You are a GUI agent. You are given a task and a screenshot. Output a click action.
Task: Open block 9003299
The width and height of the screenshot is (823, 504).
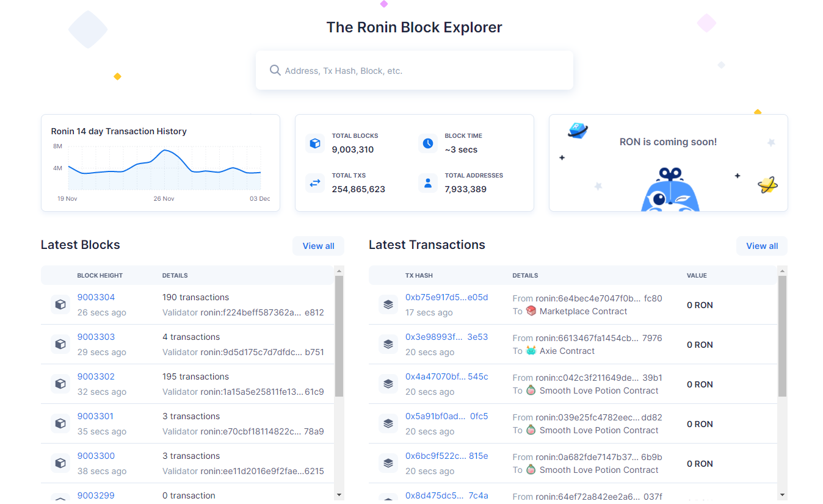(x=96, y=495)
